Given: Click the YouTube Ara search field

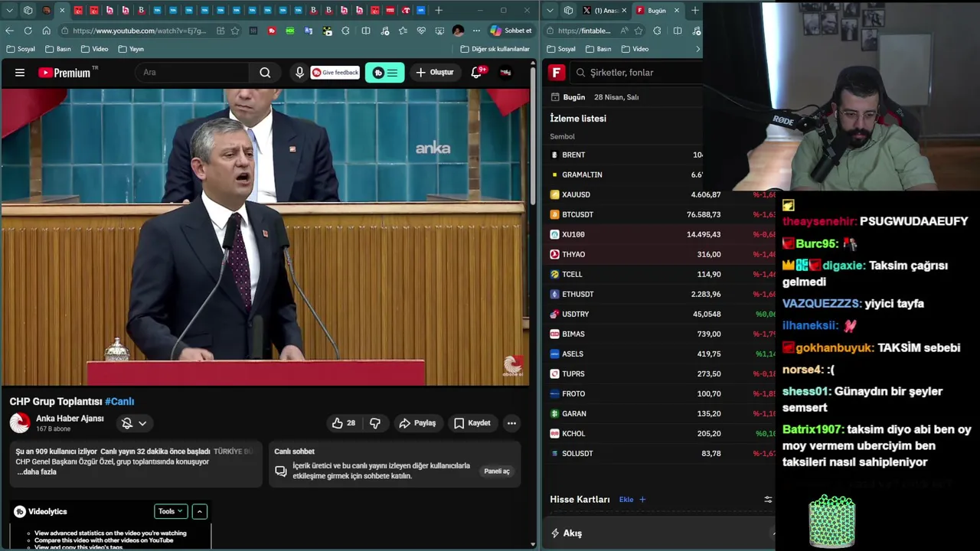Looking at the screenshot, I should coord(193,73).
